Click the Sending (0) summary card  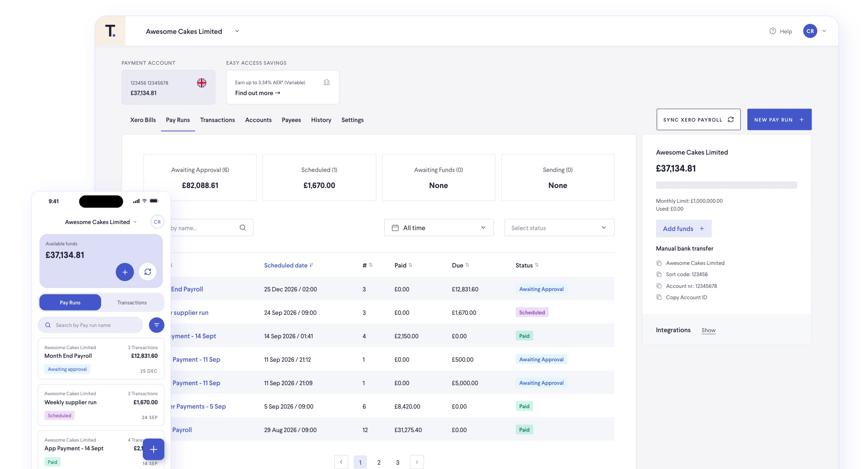pos(558,177)
